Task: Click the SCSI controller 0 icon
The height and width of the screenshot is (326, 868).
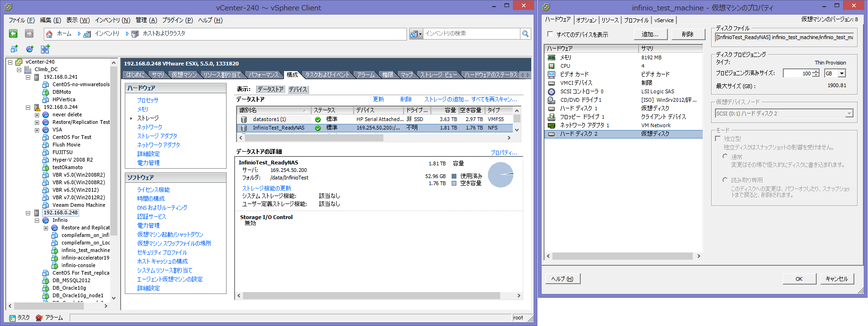Action: (x=552, y=91)
